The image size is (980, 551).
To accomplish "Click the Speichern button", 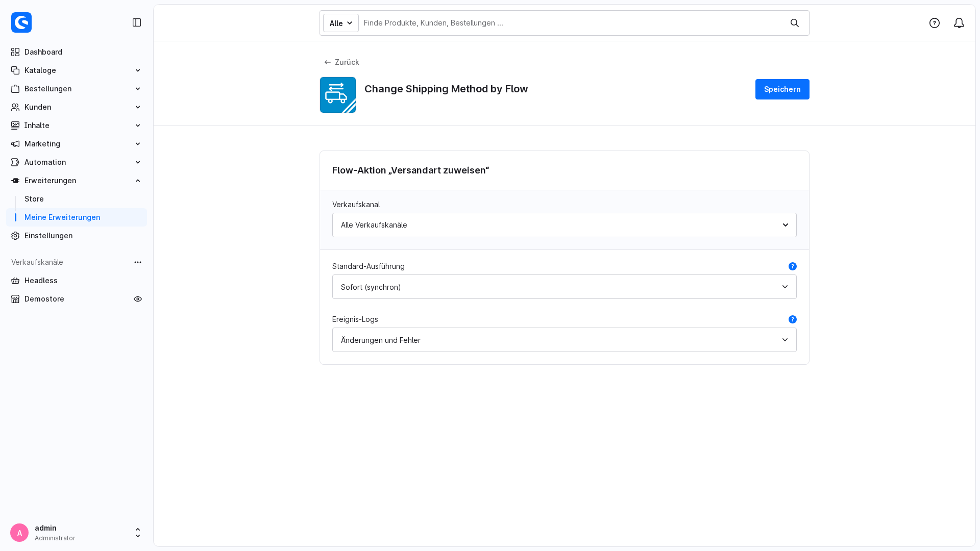I will 782,89.
